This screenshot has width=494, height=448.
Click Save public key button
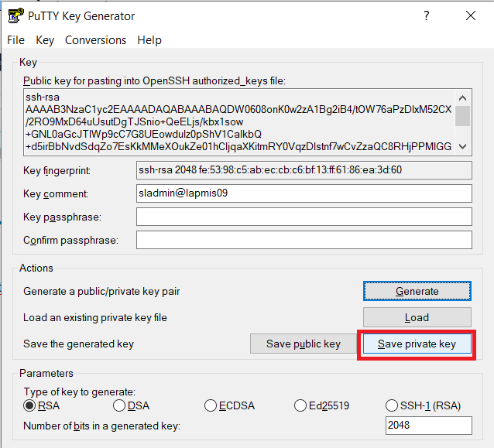(x=304, y=344)
